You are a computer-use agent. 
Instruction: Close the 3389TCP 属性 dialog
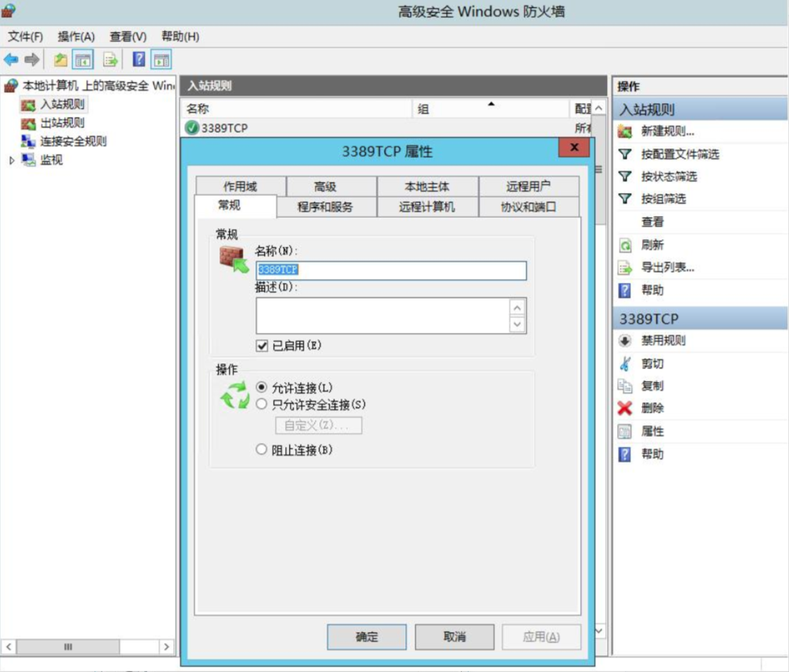573,148
